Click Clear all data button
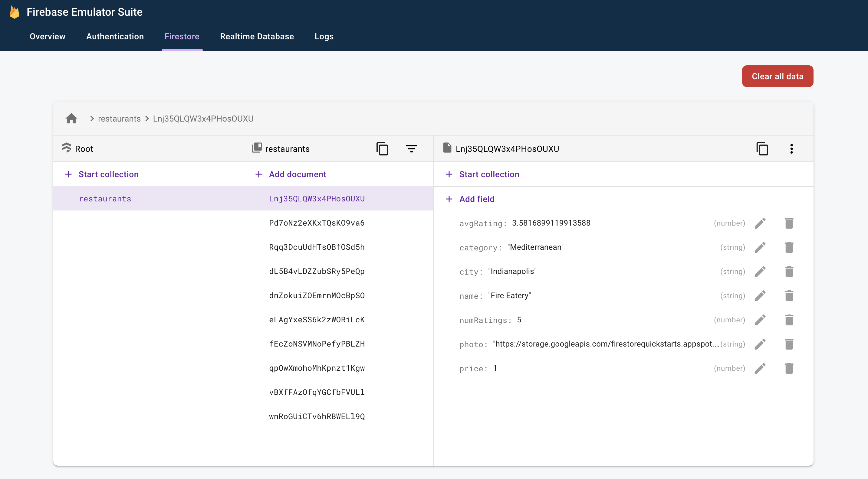The image size is (868, 479). pos(777,76)
